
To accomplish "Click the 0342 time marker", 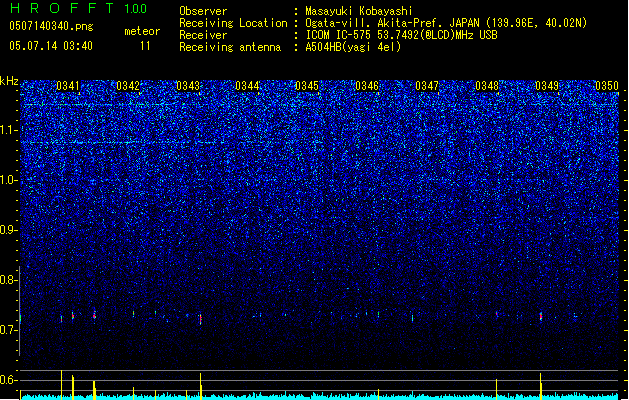I will tap(128, 86).
